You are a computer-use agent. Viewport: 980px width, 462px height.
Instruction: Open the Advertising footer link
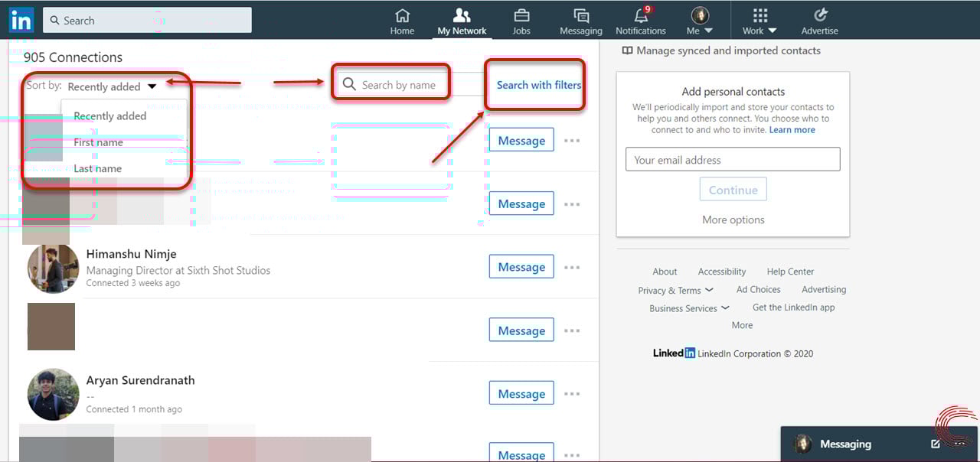pyautogui.click(x=824, y=290)
